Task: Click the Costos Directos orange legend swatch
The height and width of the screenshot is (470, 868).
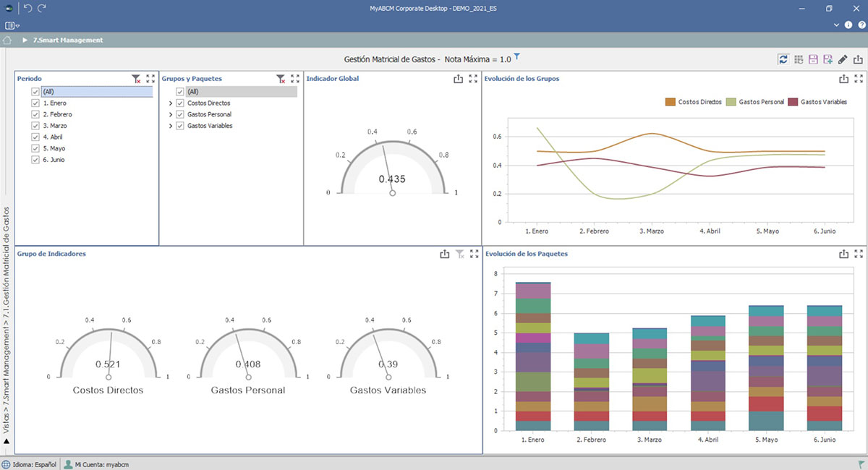Action: pos(670,102)
